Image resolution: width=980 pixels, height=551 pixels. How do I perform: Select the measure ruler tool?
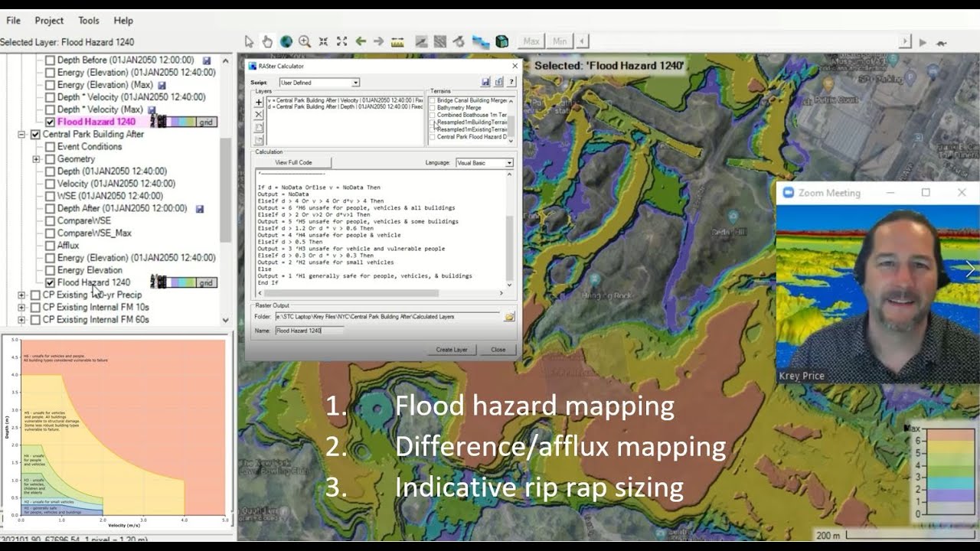tap(397, 41)
